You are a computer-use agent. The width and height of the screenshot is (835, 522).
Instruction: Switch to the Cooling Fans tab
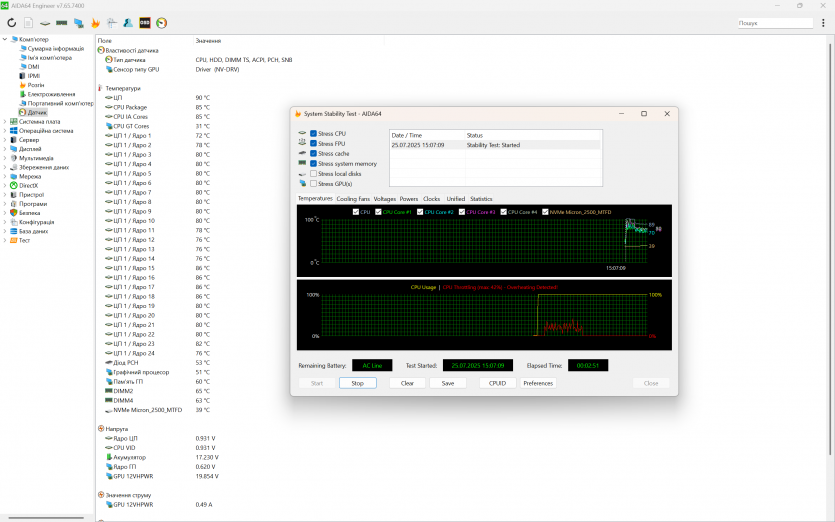click(x=353, y=199)
